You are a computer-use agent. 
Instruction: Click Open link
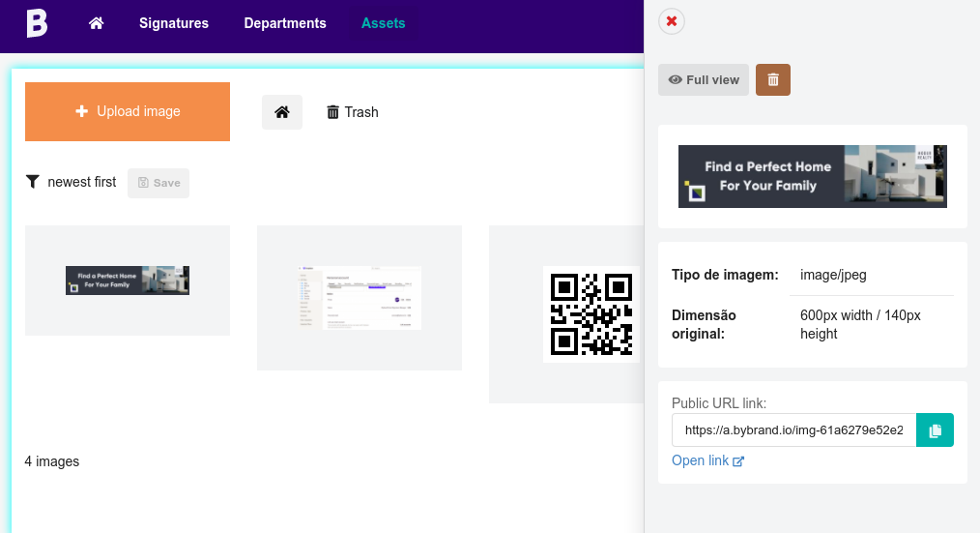click(707, 460)
